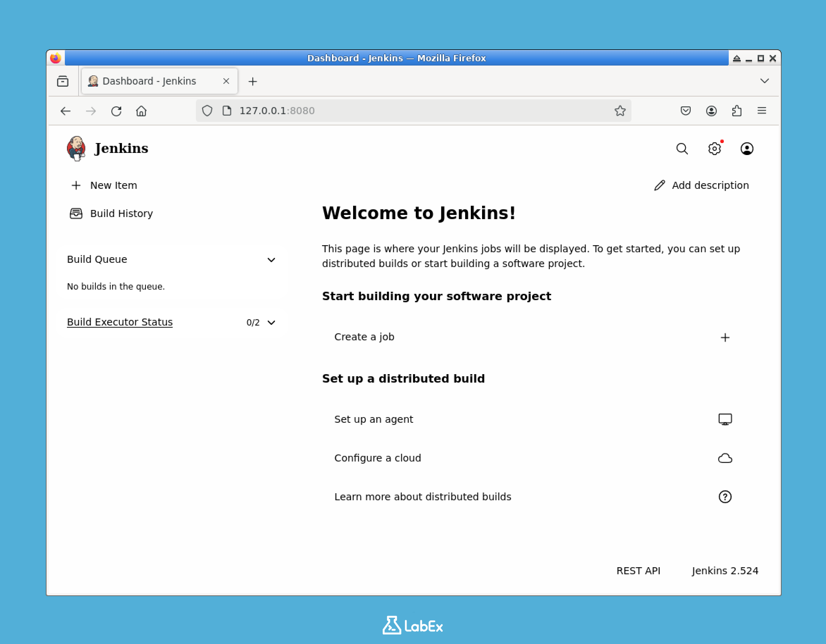Switch to the Dashboard - Jenkins tab

pyautogui.click(x=149, y=81)
